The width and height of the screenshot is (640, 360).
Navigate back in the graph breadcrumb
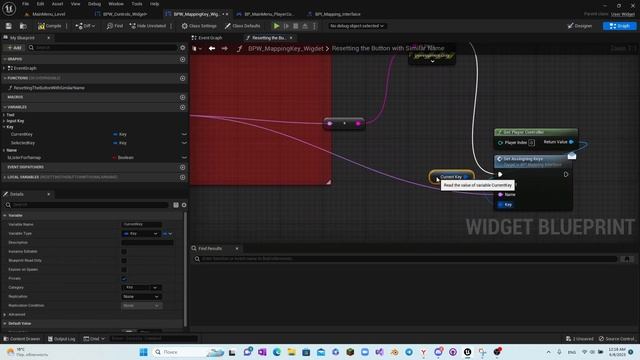[212, 49]
